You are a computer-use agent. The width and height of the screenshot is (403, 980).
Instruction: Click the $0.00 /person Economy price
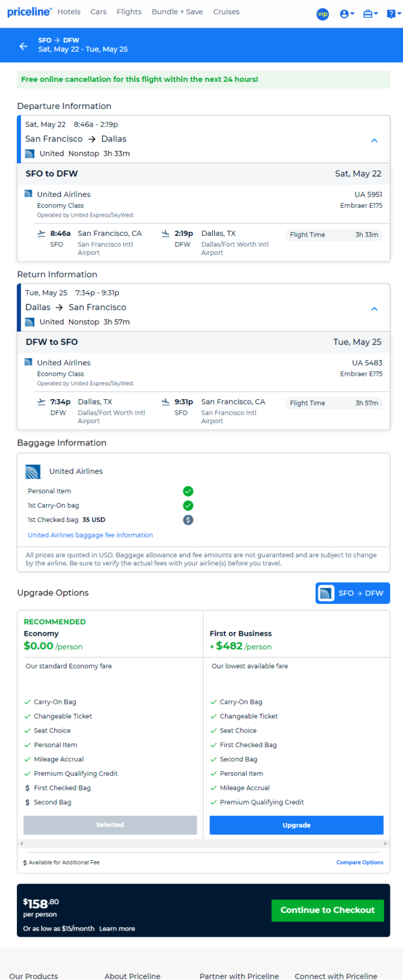53,647
